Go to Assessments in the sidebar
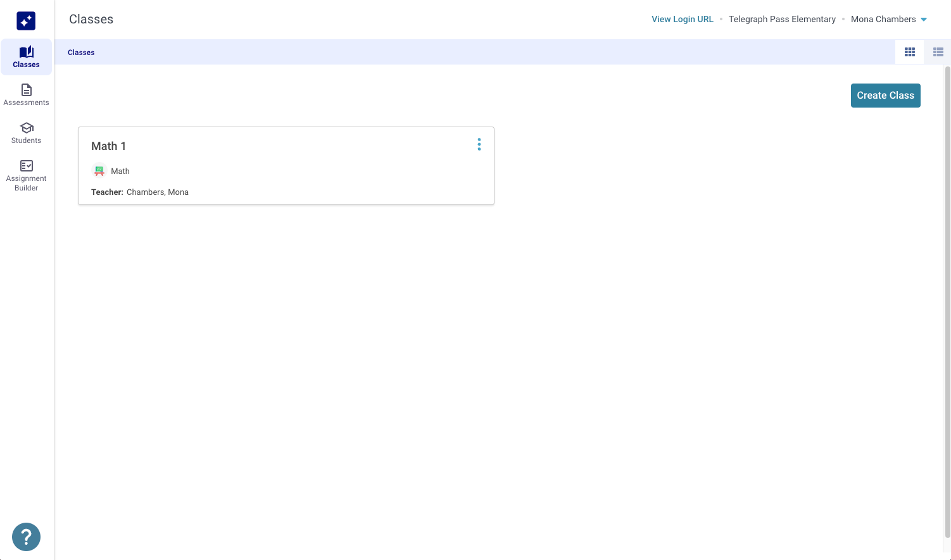951x560 pixels. (26, 95)
